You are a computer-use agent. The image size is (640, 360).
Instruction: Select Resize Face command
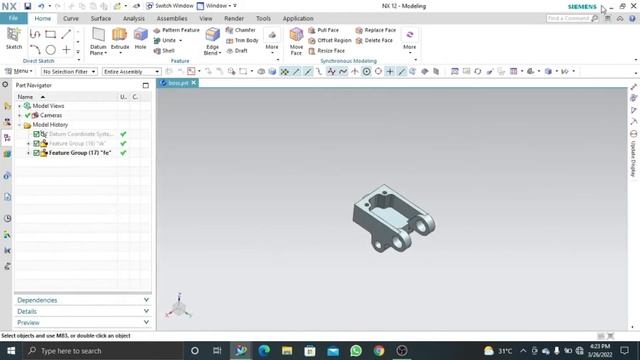[x=327, y=51]
